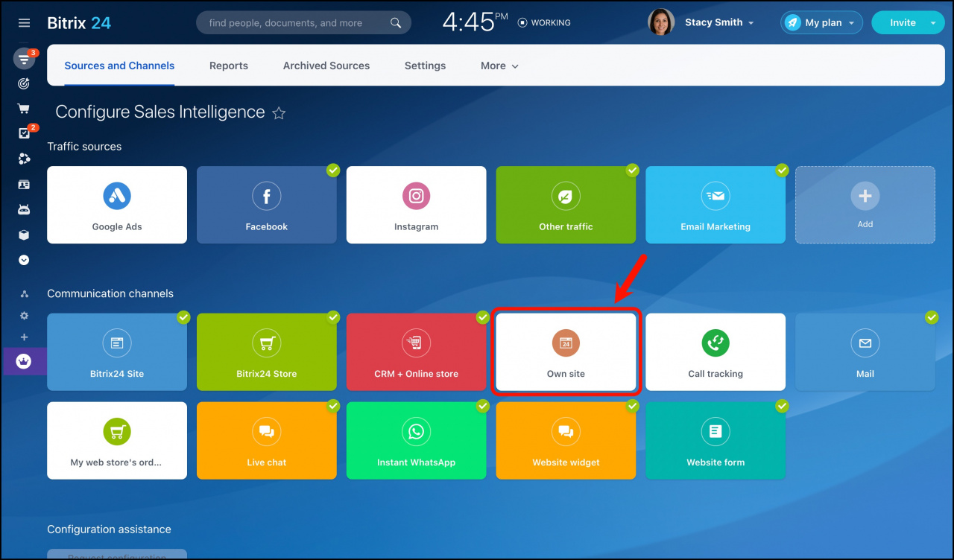Open the Instant WhatsApp channel tile
The width and height of the screenshot is (954, 560).
pyautogui.click(x=416, y=441)
